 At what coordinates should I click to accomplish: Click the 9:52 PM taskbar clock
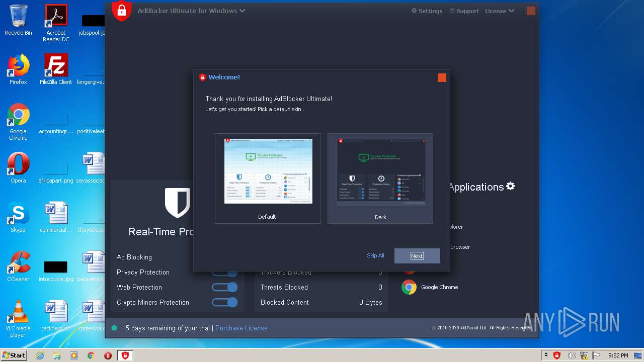pyautogui.click(x=618, y=355)
